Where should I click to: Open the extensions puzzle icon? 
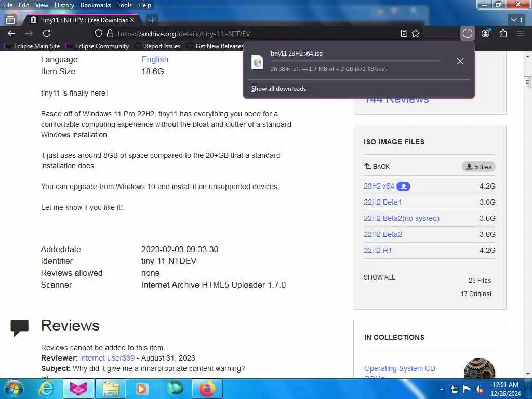click(x=503, y=33)
